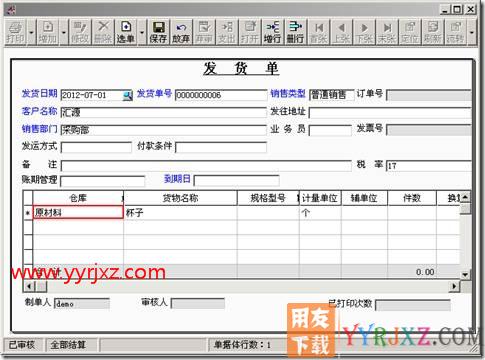Go to next record with 下张

coord(364,32)
